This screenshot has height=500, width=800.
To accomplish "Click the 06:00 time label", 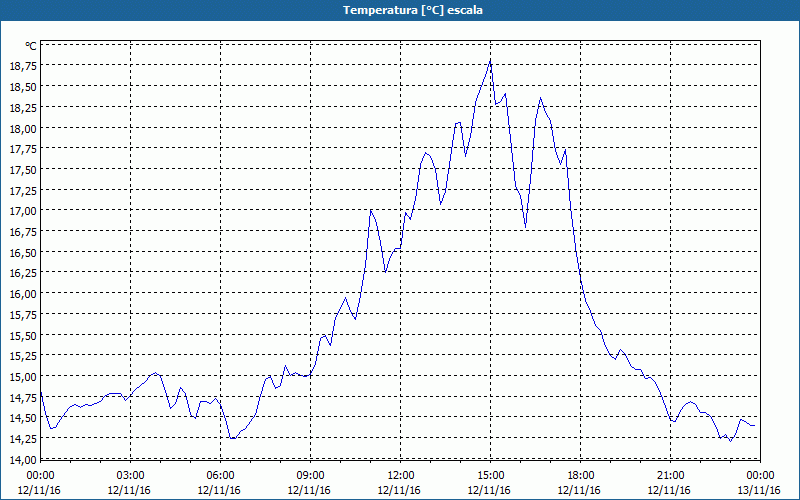I will coord(220,476).
